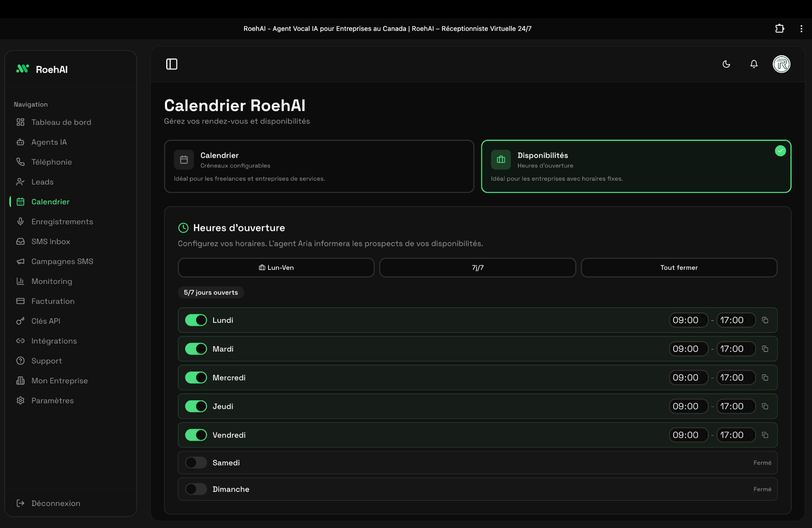Open Enregistrements page
The width and height of the screenshot is (812, 528).
71,222
